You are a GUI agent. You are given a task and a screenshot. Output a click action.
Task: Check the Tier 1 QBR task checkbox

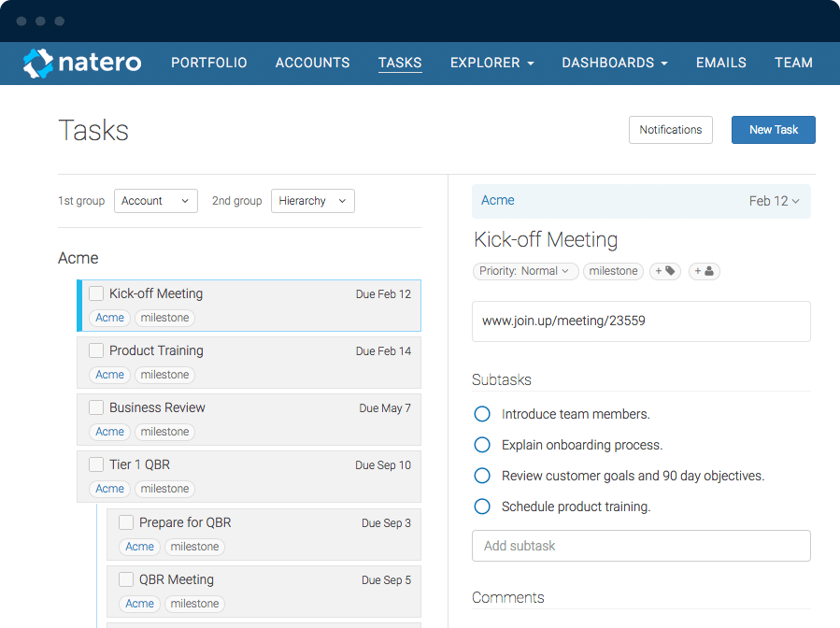pyautogui.click(x=96, y=464)
